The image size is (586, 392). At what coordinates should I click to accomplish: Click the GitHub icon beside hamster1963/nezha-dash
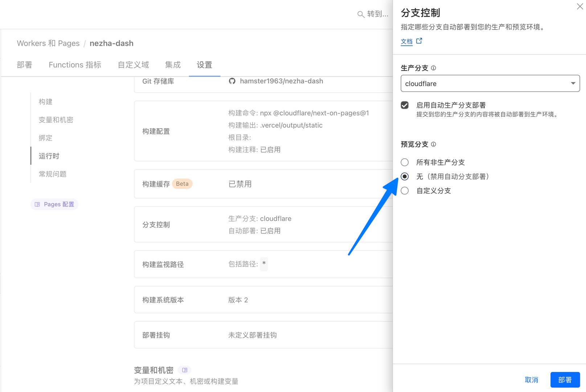[232, 81]
